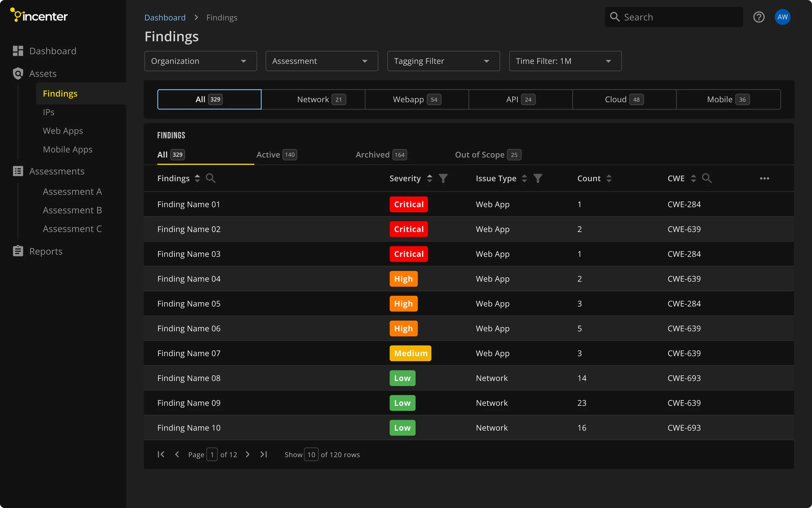Open Assessment B in the sidebar
The height and width of the screenshot is (508, 812).
pyautogui.click(x=72, y=210)
